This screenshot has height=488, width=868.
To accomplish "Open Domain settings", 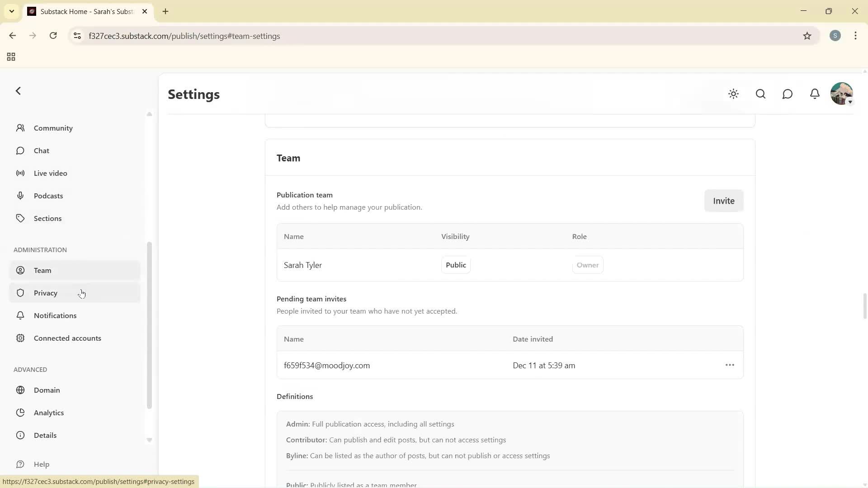I will coord(47,390).
